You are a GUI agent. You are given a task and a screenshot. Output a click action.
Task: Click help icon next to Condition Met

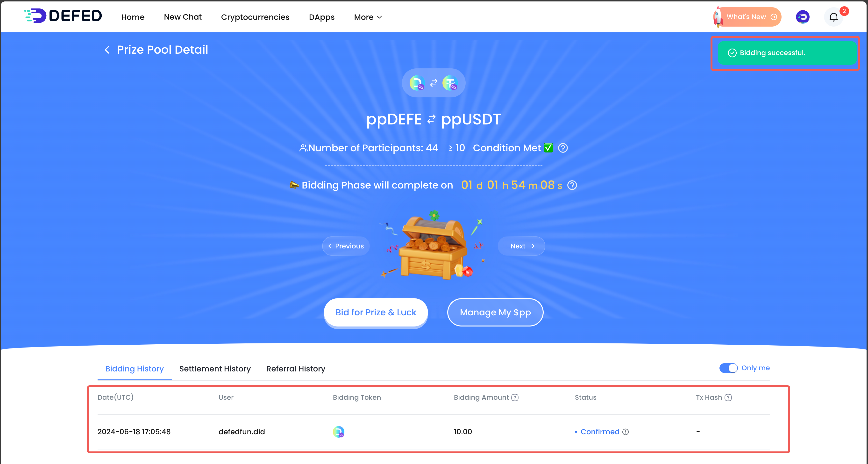563,148
